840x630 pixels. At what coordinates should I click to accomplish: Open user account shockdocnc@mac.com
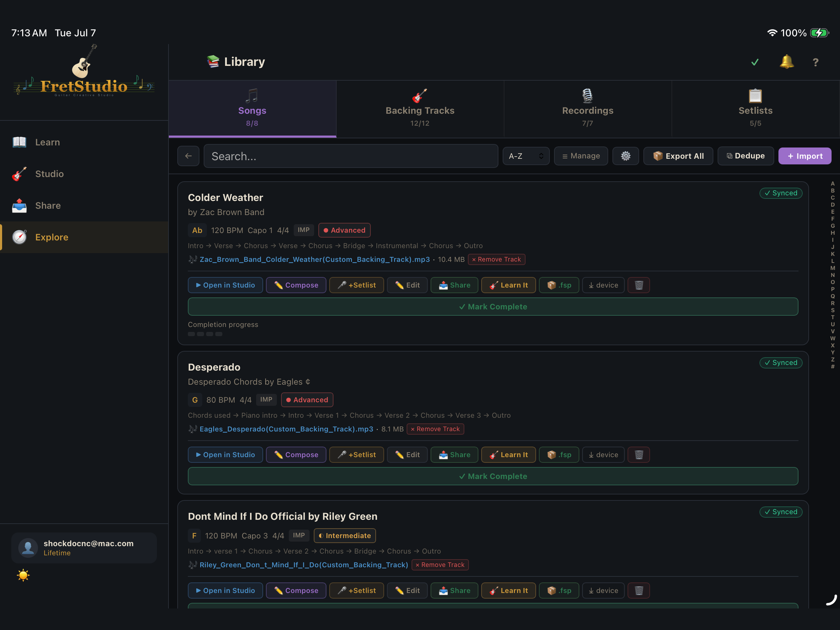click(x=84, y=548)
